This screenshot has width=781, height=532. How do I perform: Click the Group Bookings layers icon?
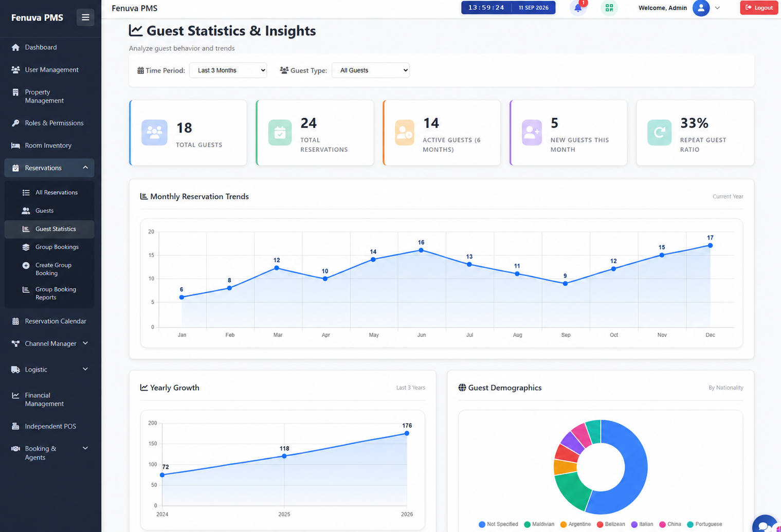[x=26, y=247]
